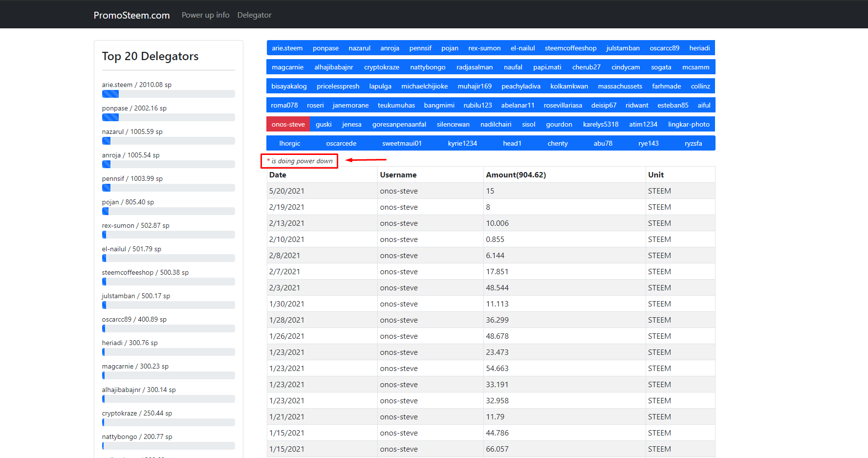Choose the bisayakalog user button

pyautogui.click(x=289, y=86)
